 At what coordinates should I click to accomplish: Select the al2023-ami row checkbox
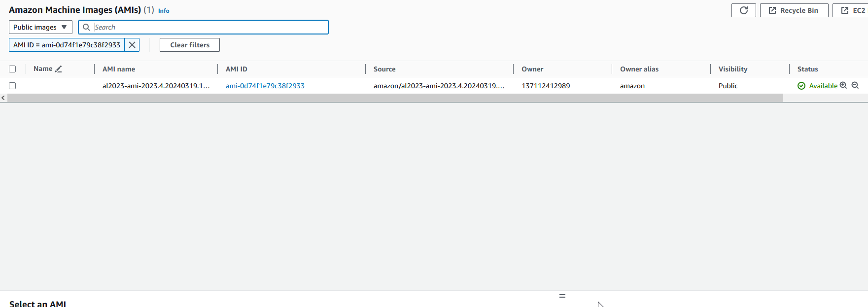pos(12,86)
